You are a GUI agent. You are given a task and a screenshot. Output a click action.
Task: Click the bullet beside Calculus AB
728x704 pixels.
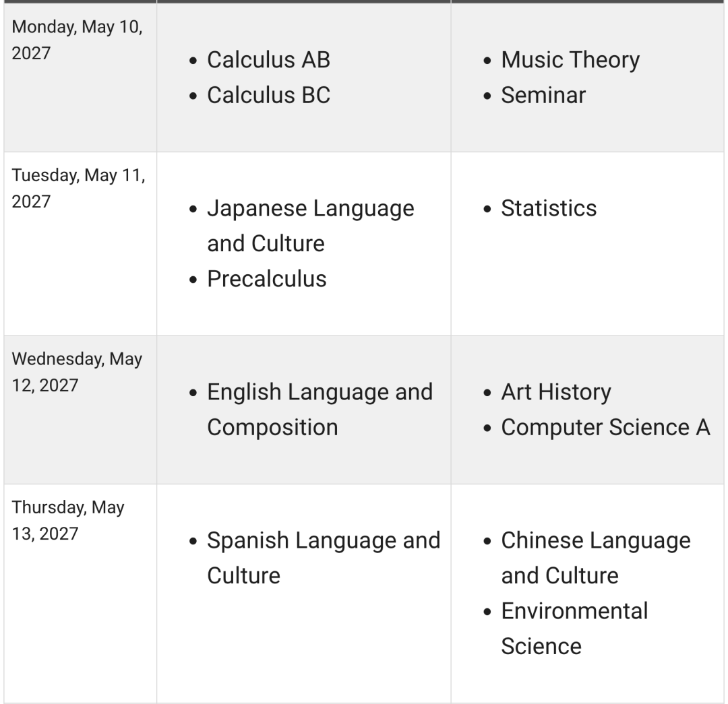pos(193,61)
